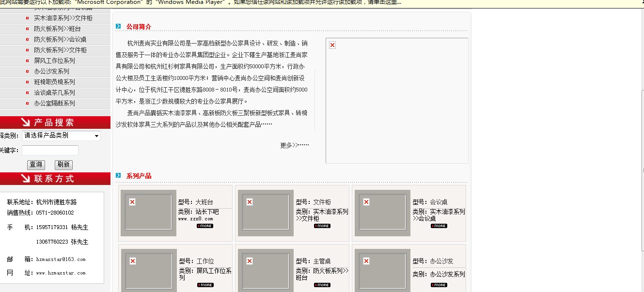Click the www.zzx8.com text
Screen dimensions: 644x292
click(x=195, y=219)
